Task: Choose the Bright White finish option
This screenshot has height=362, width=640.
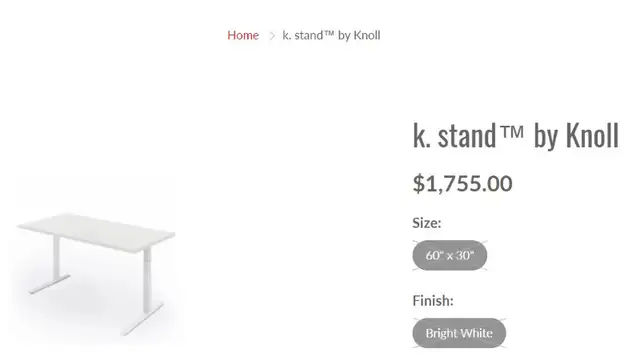Action: [x=459, y=333]
